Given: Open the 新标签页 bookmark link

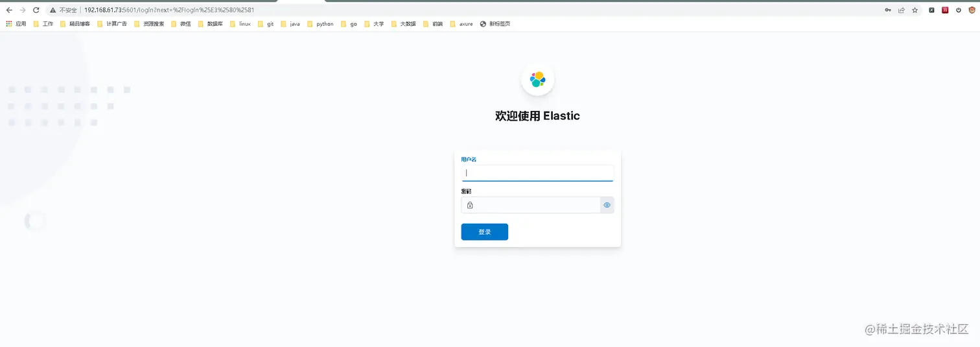Looking at the screenshot, I should 495,24.
